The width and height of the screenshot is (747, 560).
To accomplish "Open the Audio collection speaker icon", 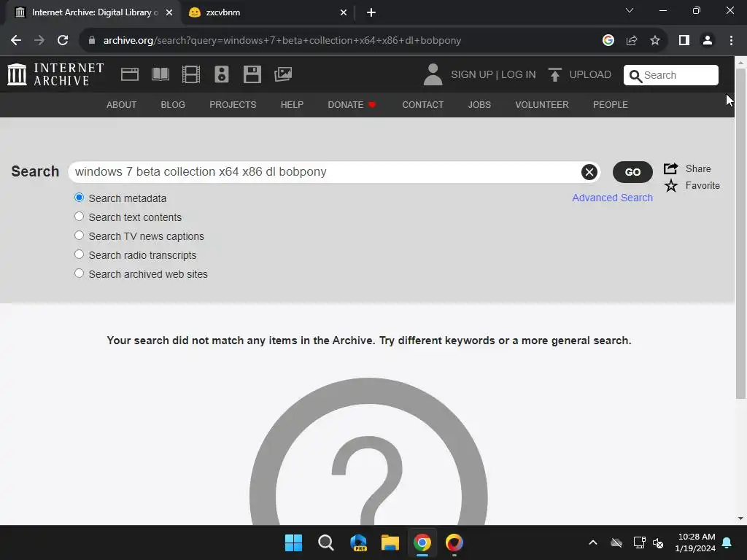I will coord(222,74).
